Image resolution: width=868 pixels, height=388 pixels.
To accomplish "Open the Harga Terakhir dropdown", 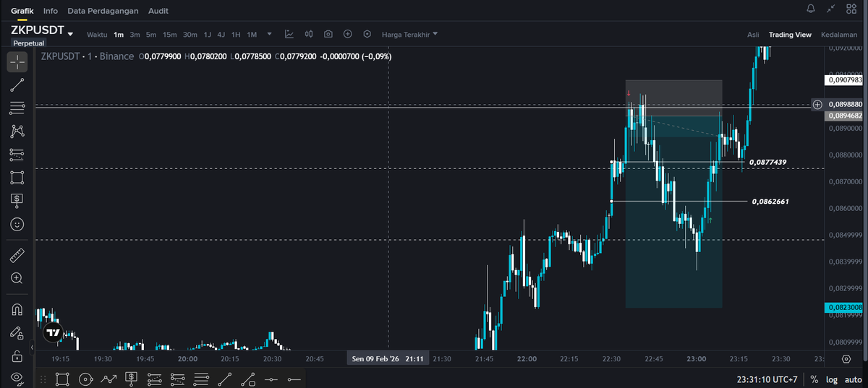I will 409,34.
